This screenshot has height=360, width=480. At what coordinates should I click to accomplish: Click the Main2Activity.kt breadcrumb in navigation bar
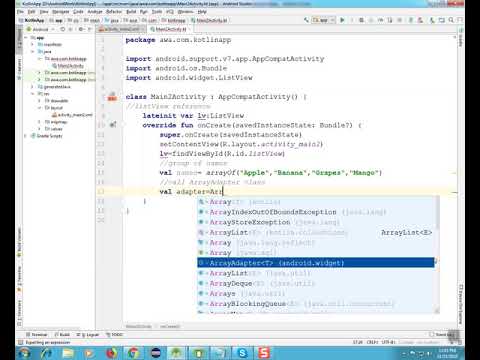click(x=209, y=20)
